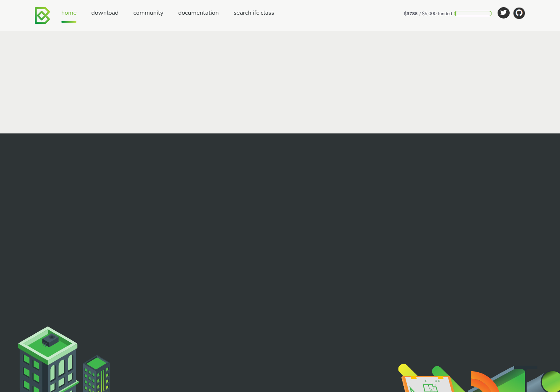
Task: Click the floor plan clipboard illustration
Action: coord(428,384)
